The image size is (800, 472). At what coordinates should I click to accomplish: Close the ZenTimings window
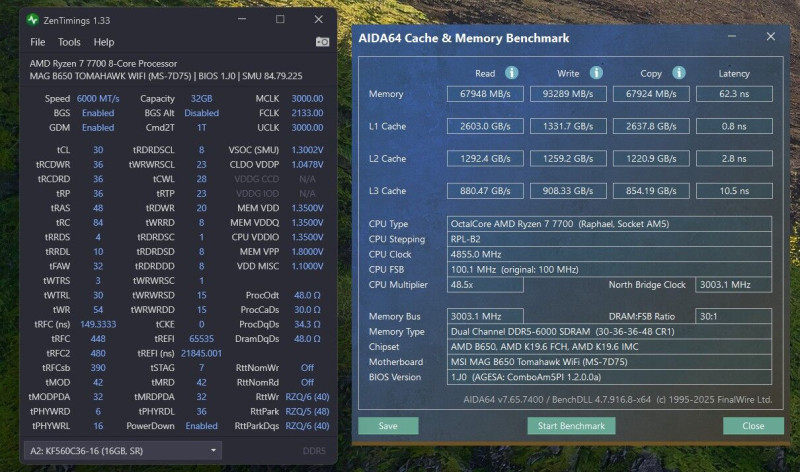(318, 19)
